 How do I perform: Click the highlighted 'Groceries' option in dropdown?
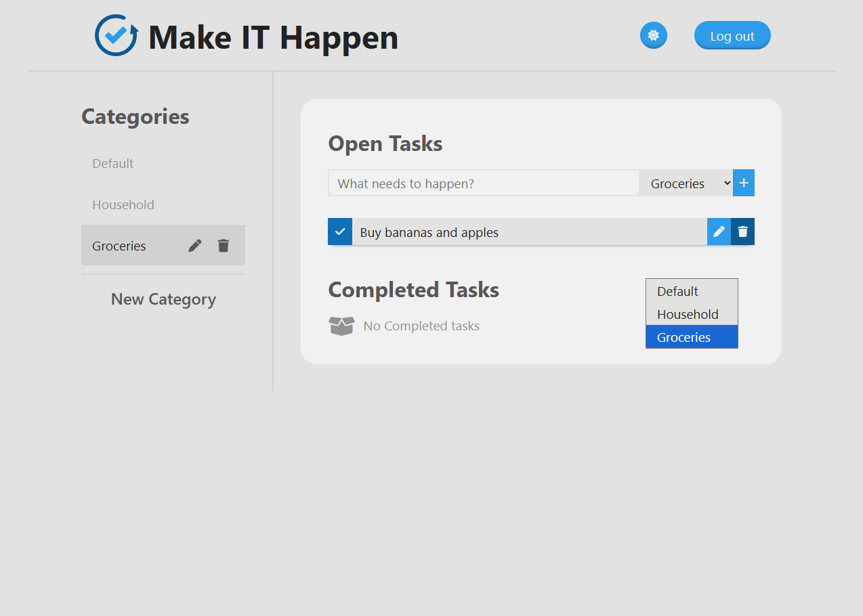pyautogui.click(x=683, y=336)
